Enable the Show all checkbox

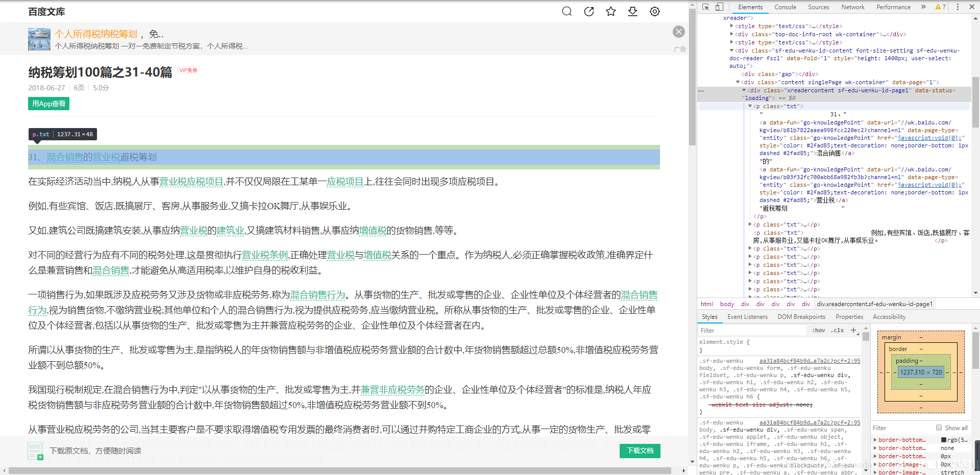[x=939, y=428]
